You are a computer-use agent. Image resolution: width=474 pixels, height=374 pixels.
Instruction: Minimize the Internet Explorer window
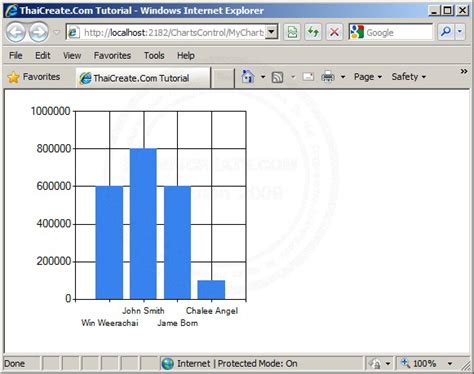pos(434,11)
